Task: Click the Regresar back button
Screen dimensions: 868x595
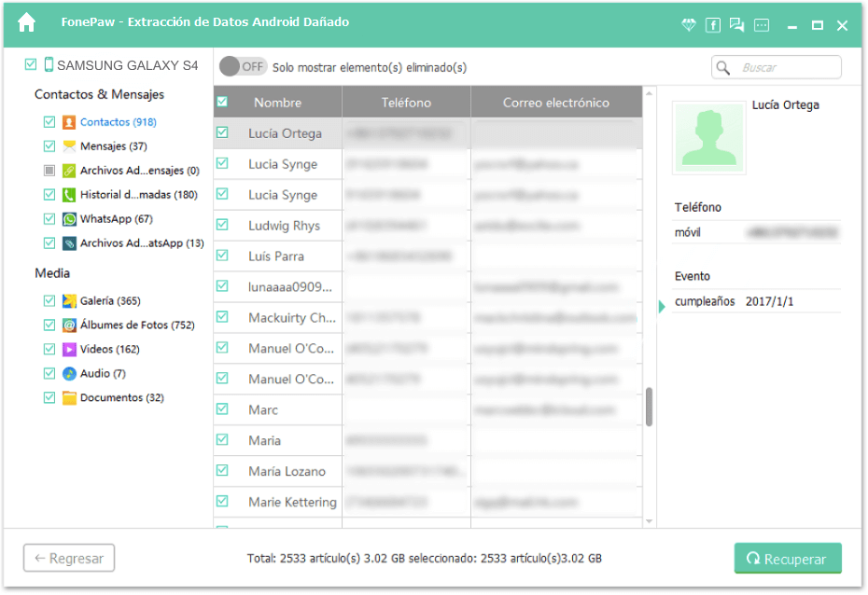Action: (x=69, y=558)
